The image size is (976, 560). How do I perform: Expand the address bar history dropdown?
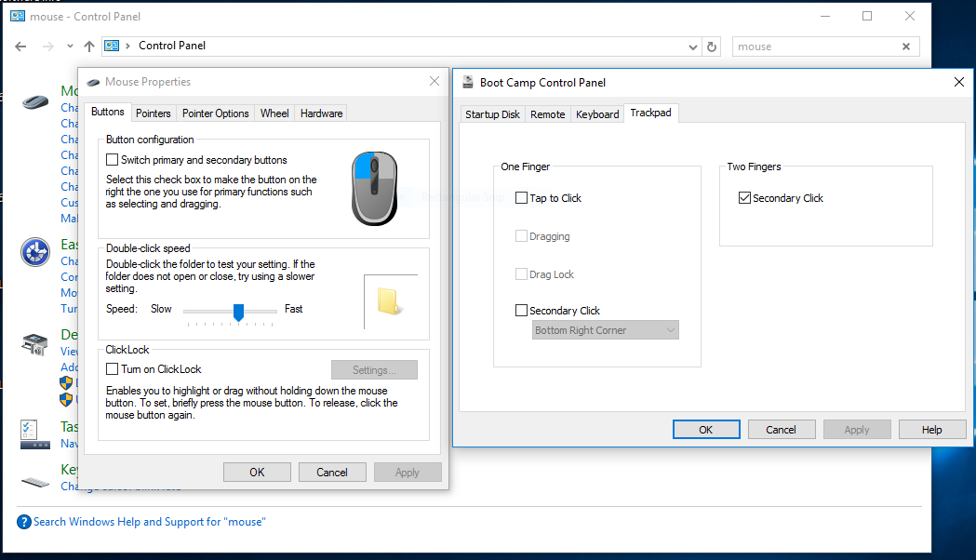click(x=693, y=47)
